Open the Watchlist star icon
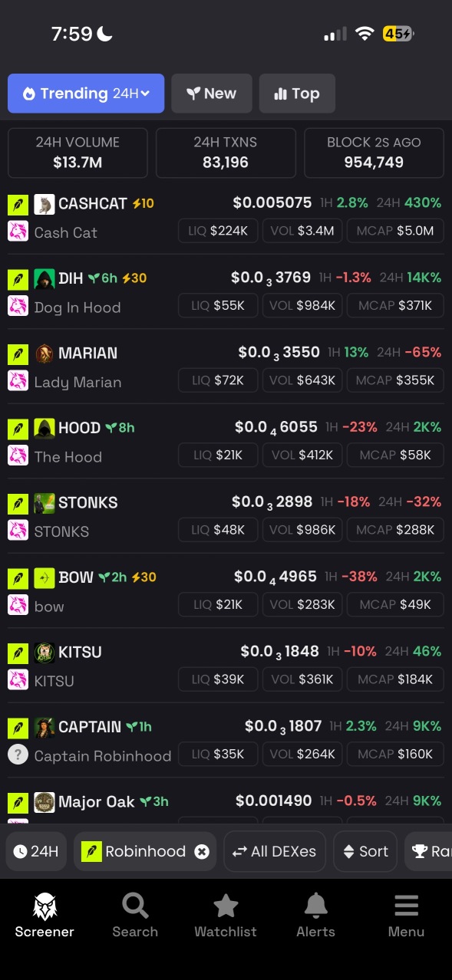 (x=226, y=906)
